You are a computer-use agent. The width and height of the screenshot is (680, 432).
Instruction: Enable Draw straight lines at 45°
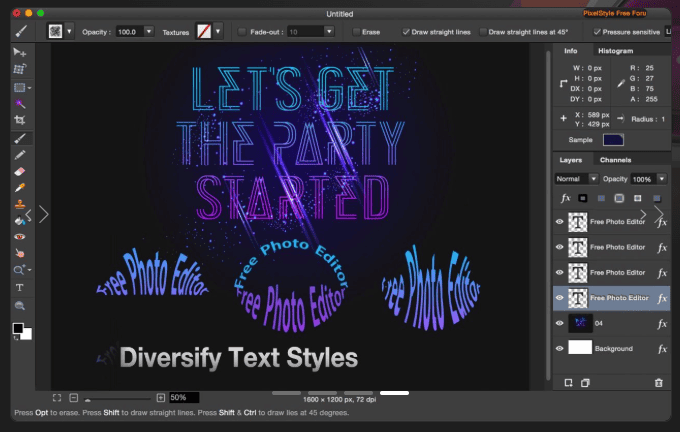(483, 32)
